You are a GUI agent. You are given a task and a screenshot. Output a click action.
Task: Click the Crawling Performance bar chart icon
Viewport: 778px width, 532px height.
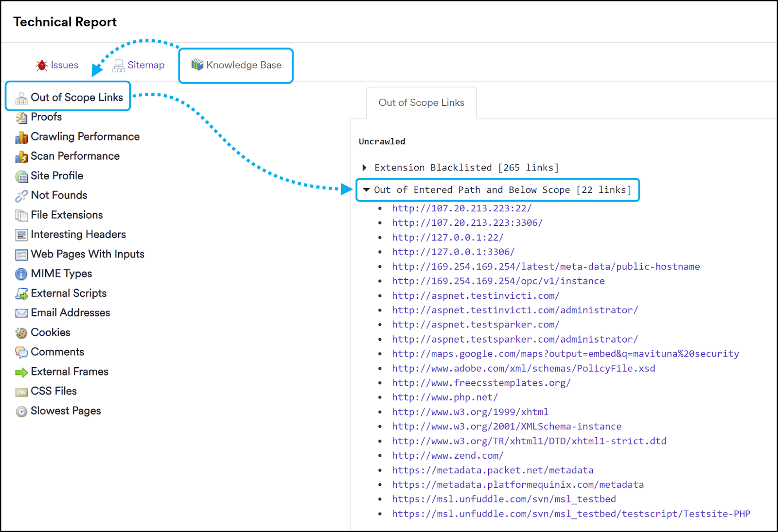21,137
